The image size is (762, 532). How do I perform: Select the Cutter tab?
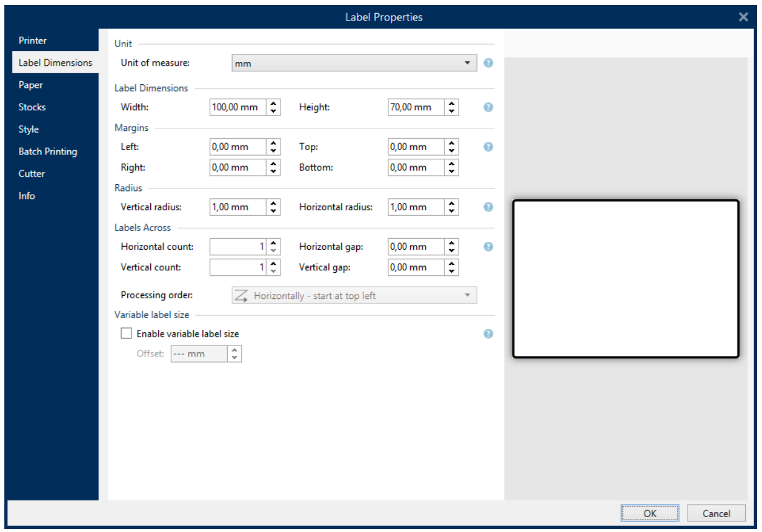(x=32, y=174)
